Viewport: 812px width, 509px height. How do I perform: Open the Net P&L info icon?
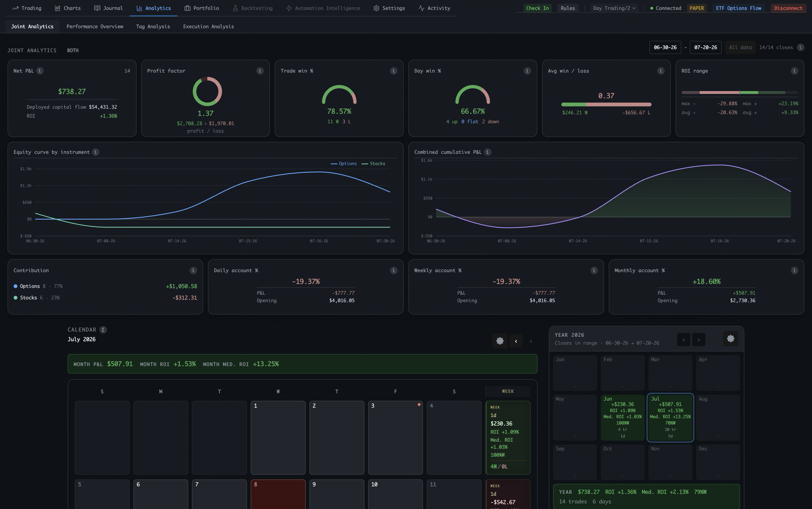(x=40, y=71)
